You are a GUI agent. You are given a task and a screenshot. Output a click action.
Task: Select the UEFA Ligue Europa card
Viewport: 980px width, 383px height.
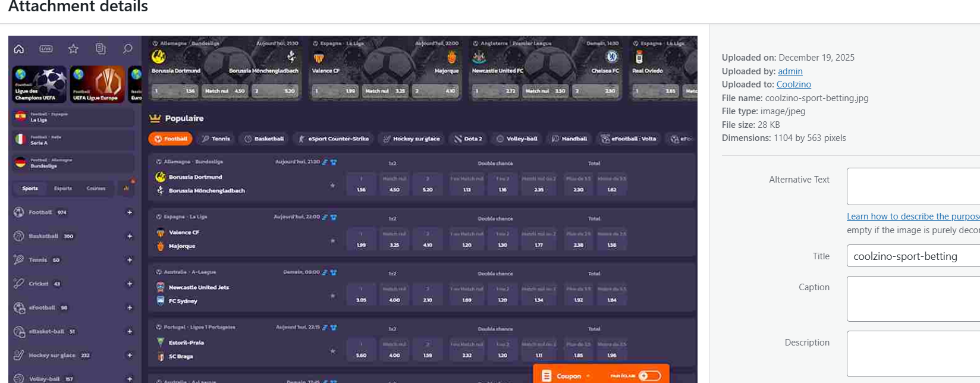point(98,84)
